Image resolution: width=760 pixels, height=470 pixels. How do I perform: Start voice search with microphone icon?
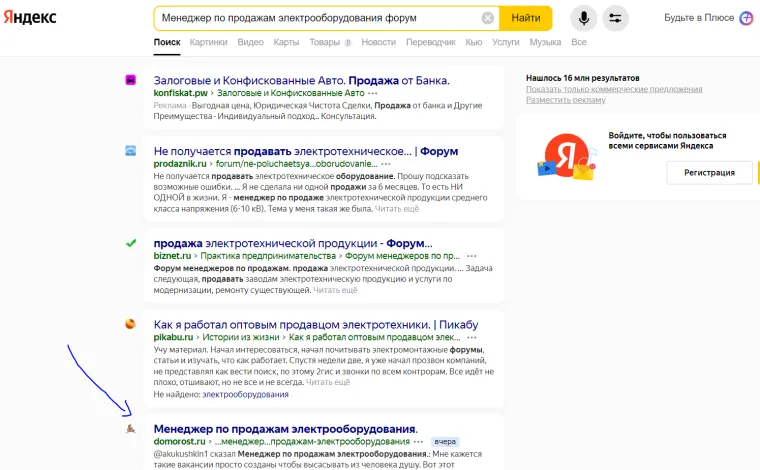tap(583, 18)
